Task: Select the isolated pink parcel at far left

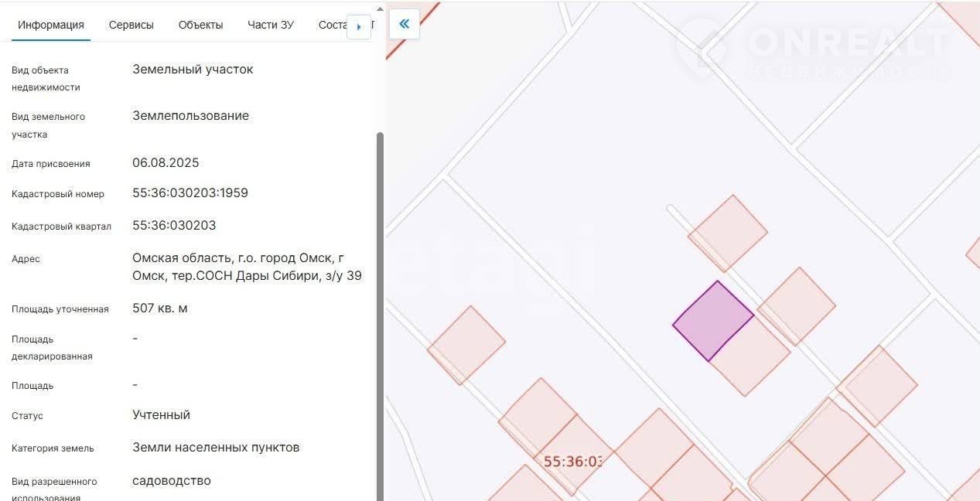Action: click(x=466, y=345)
